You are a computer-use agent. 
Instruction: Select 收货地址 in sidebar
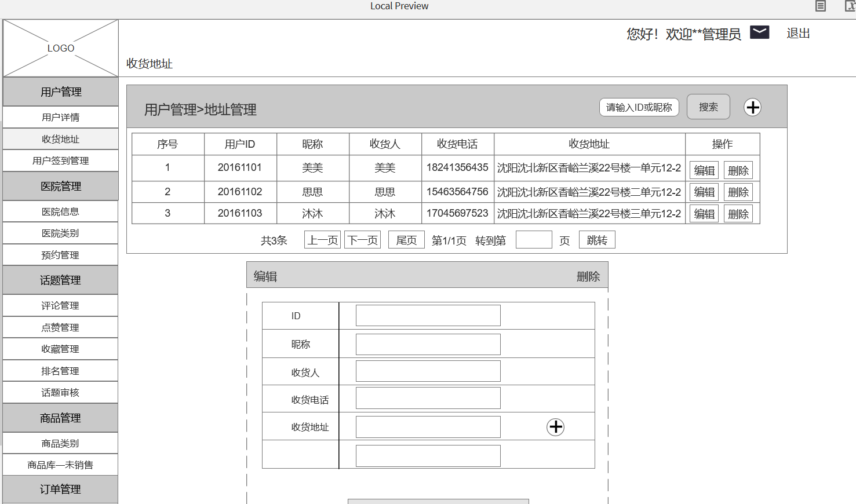[61, 139]
